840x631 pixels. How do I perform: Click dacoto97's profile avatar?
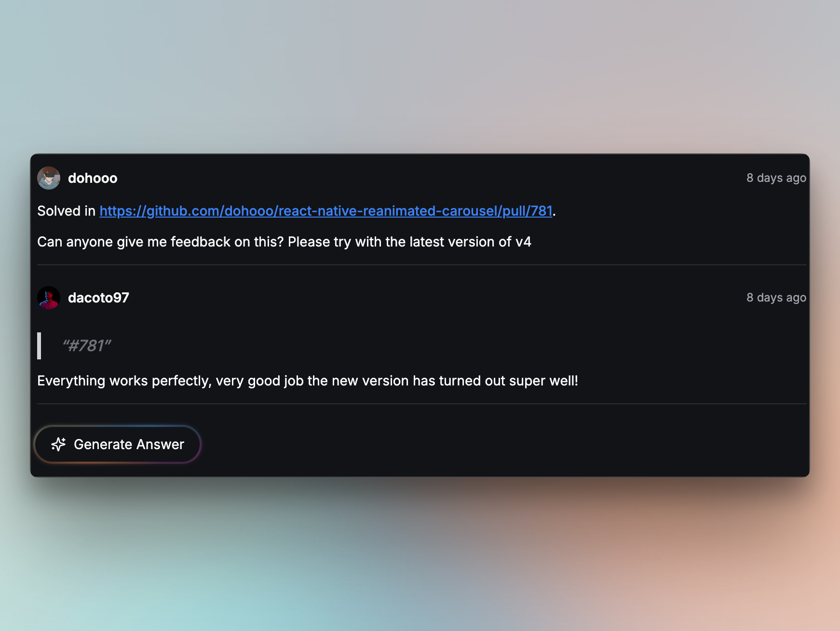[49, 298]
